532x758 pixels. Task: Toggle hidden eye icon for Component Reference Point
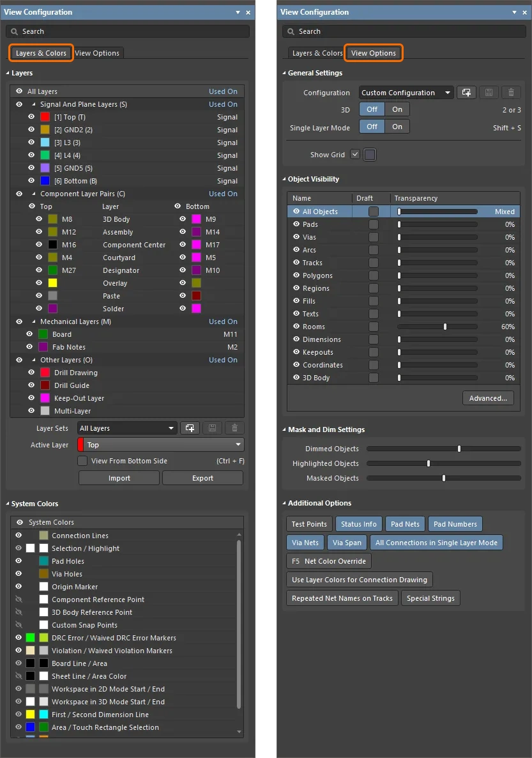click(19, 599)
